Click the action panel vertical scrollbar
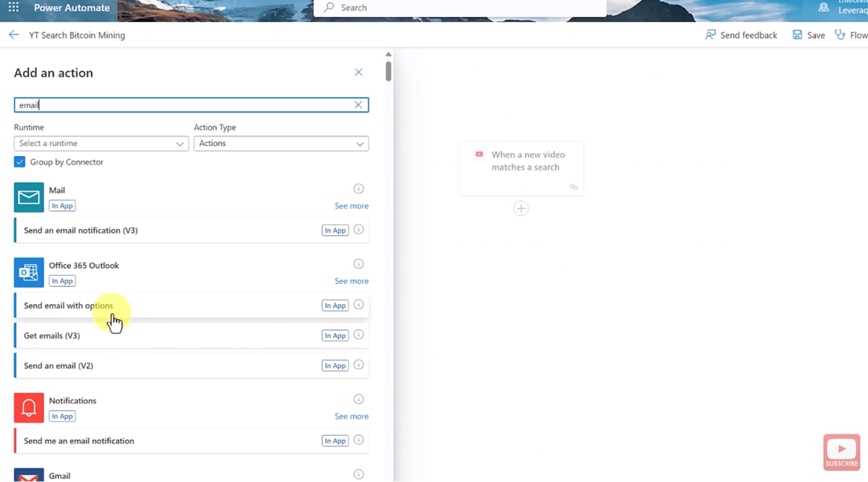This screenshot has width=868, height=482. pos(388,72)
